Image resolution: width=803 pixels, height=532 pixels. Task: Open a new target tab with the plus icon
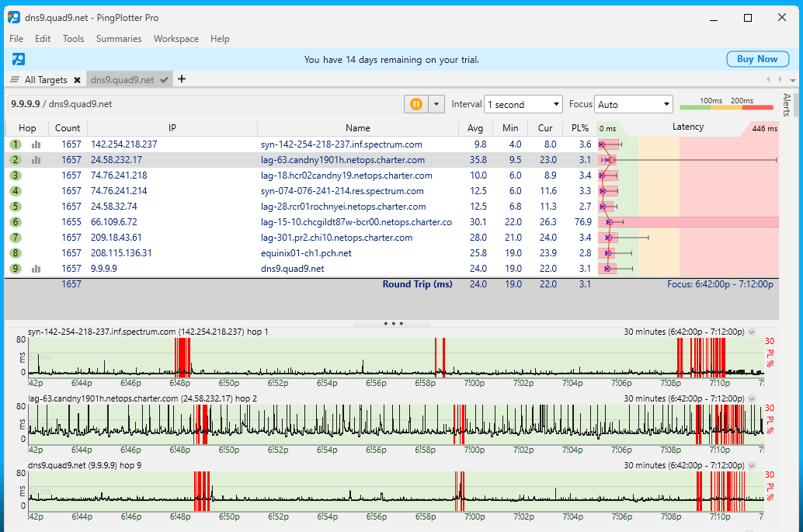pos(182,79)
